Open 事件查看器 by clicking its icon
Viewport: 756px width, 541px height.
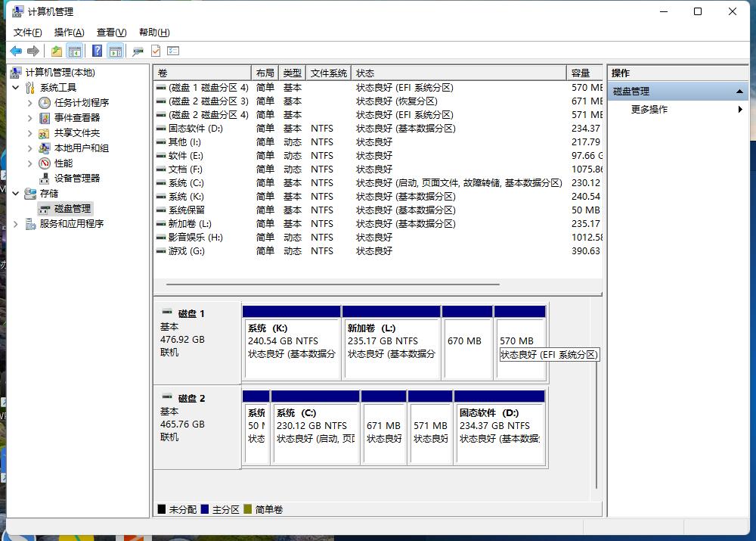tap(45, 117)
